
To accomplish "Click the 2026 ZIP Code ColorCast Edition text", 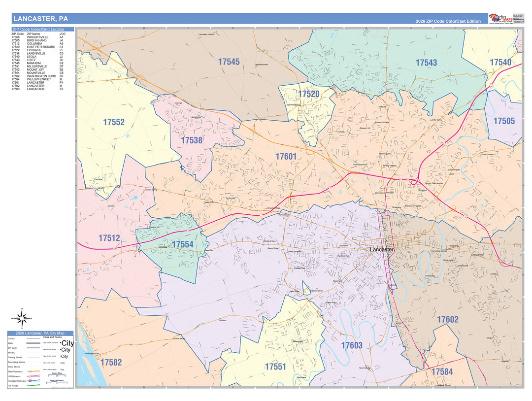I will click(448, 21).
